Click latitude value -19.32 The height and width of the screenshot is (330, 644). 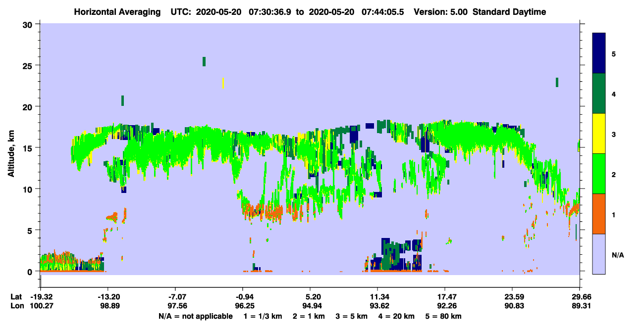click(x=42, y=297)
